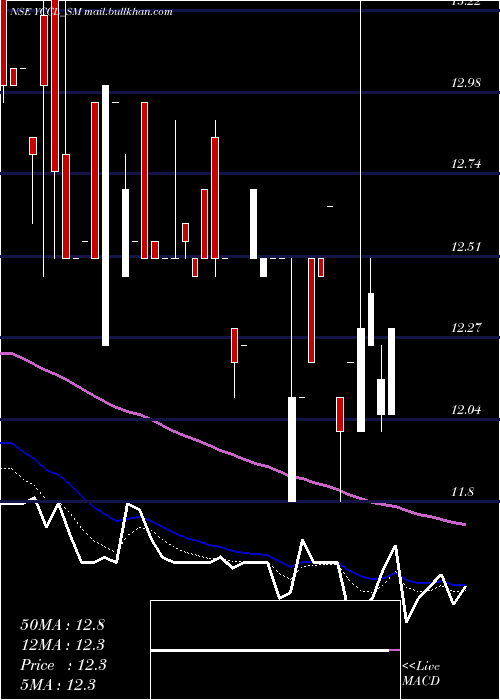Click the MACD indicator label
500x700 pixels.
pos(421,681)
